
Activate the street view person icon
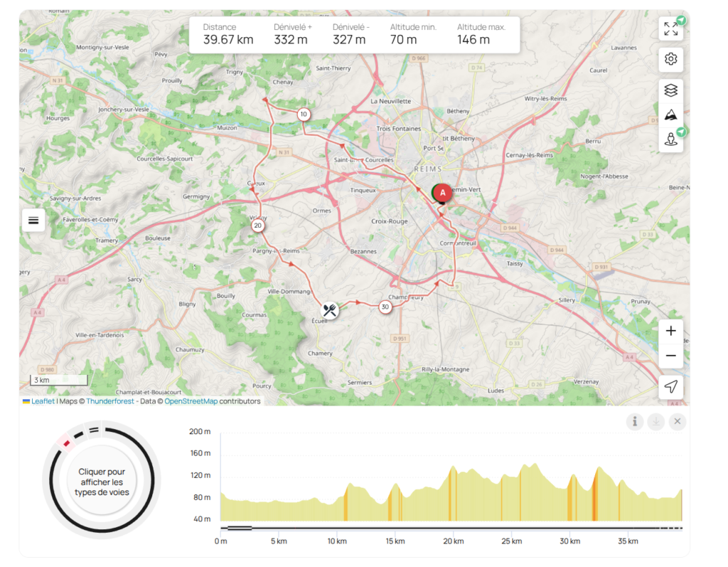(670, 139)
